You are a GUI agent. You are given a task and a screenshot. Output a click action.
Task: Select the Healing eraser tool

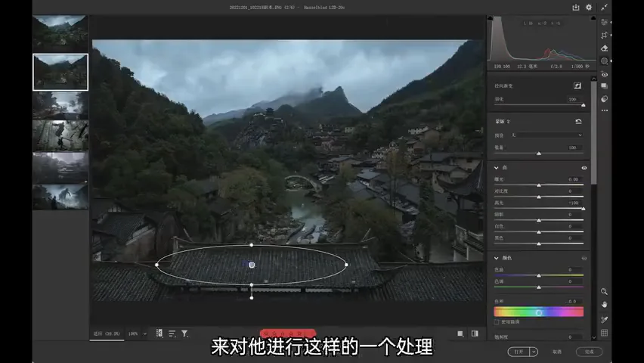[604, 48]
